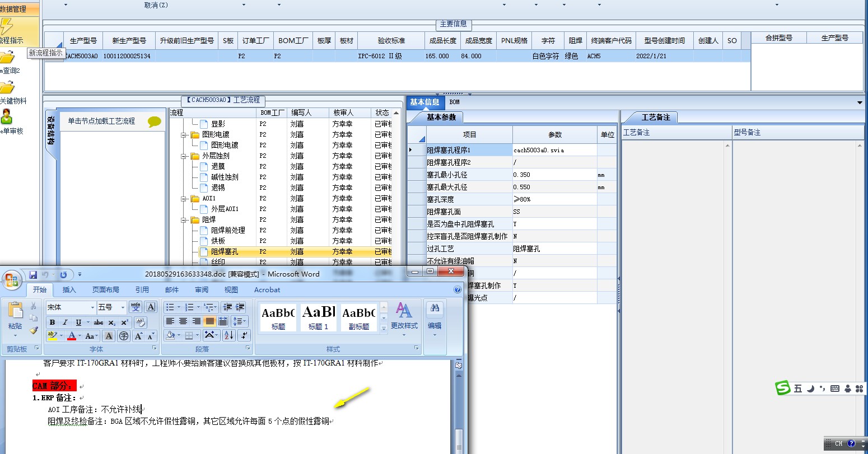Click the 关键物料 folder sidebar icon
Viewport: 868px width, 454px height.
7,87
